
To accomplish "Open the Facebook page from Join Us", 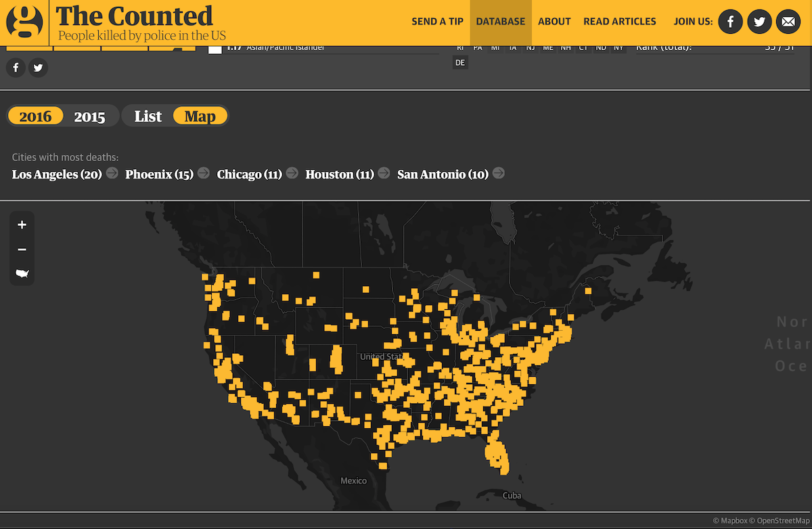I will (730, 22).
